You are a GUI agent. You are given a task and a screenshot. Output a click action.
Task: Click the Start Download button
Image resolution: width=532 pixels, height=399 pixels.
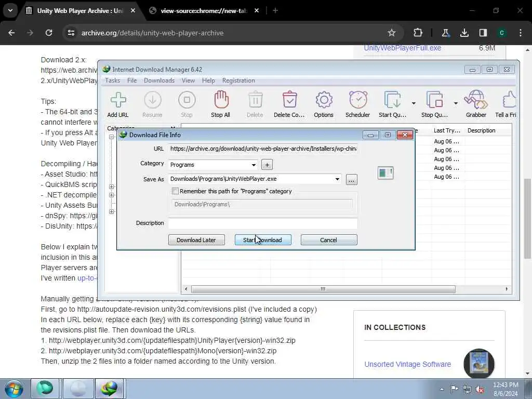263,240
